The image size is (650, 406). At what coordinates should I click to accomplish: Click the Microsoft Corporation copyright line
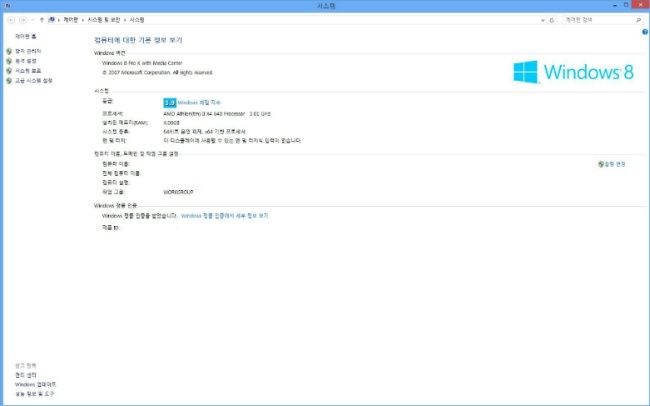coord(158,73)
